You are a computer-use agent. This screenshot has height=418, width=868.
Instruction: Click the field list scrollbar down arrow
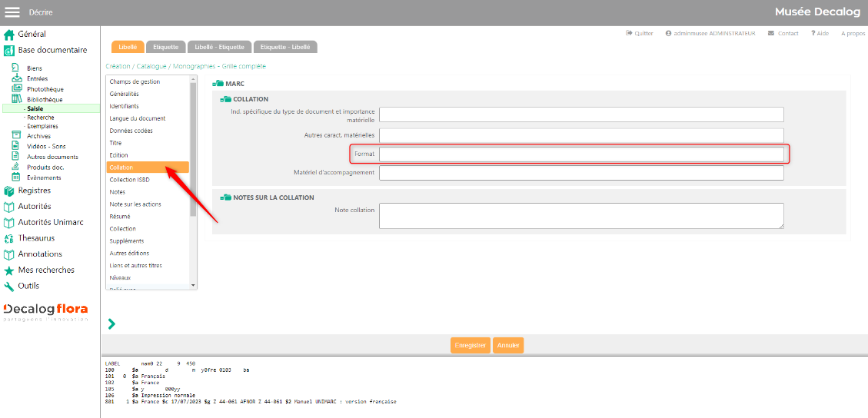pos(193,285)
